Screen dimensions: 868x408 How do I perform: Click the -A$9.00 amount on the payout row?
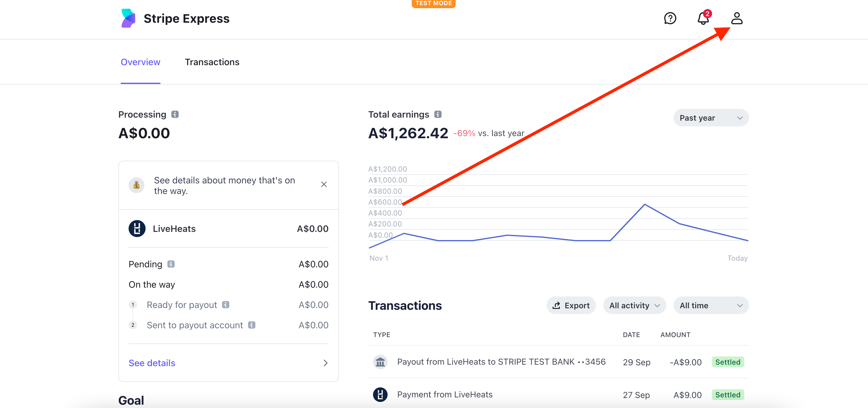click(x=685, y=362)
